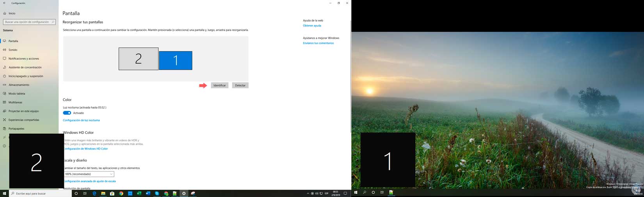The height and width of the screenshot is (197, 644).
Task: Show hidden system tray icons
Action: (x=308, y=193)
